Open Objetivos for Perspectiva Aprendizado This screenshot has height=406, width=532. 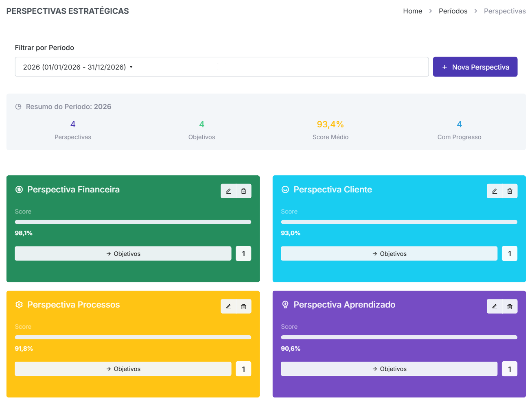click(389, 369)
